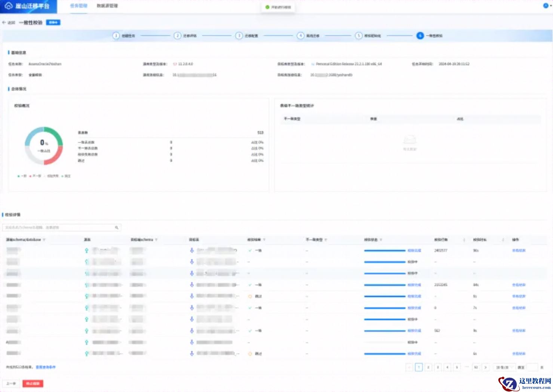The width and height of the screenshot is (553, 392).
Task: Click the search magnifier icon in verification details
Action: pos(117,228)
